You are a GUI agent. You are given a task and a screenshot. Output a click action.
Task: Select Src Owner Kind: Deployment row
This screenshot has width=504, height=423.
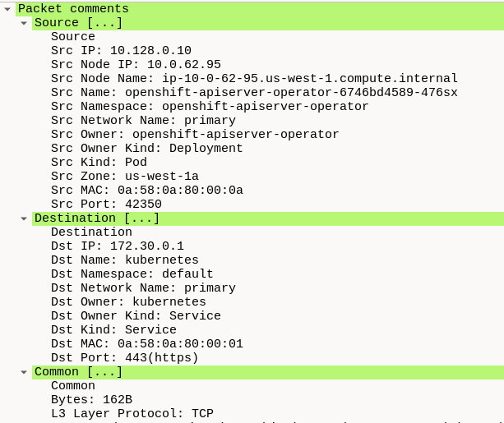[x=146, y=149]
